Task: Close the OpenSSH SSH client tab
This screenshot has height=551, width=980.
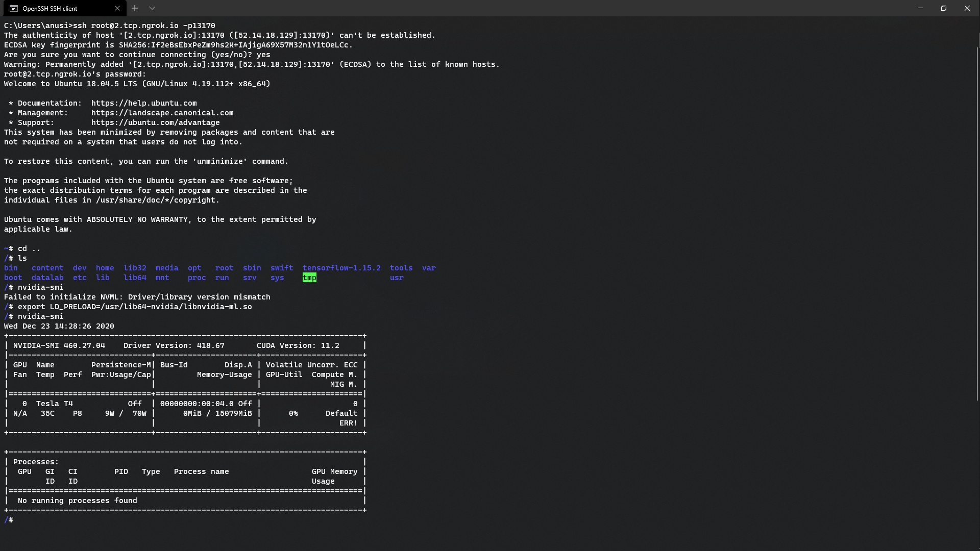Action: [x=117, y=8]
